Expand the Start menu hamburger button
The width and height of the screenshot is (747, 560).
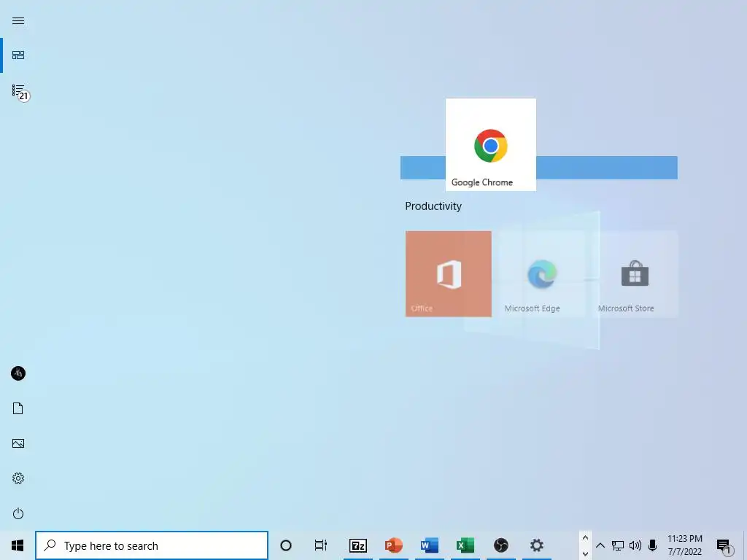pyautogui.click(x=18, y=20)
